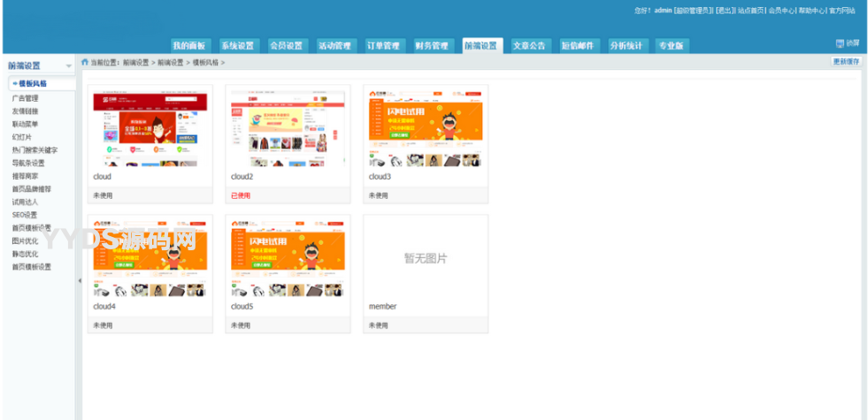Open SEO设置 in the sidebar
This screenshot has height=420, width=868.
[25, 215]
